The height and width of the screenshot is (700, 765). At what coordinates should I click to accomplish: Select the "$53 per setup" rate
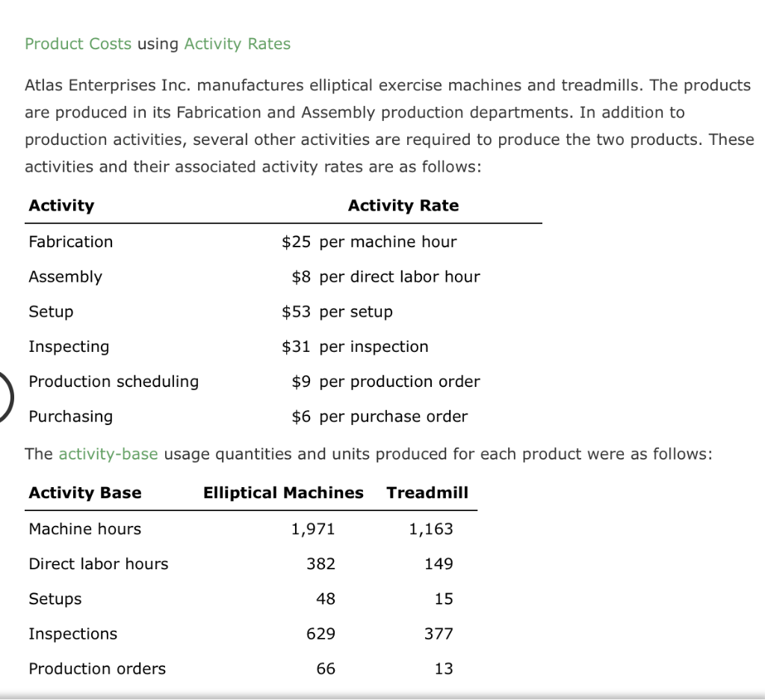point(336,312)
